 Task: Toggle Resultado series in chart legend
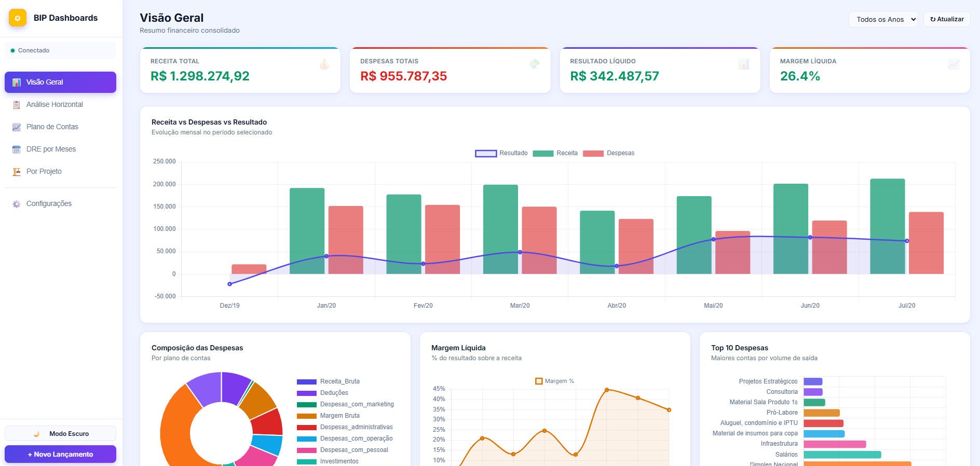coord(501,153)
